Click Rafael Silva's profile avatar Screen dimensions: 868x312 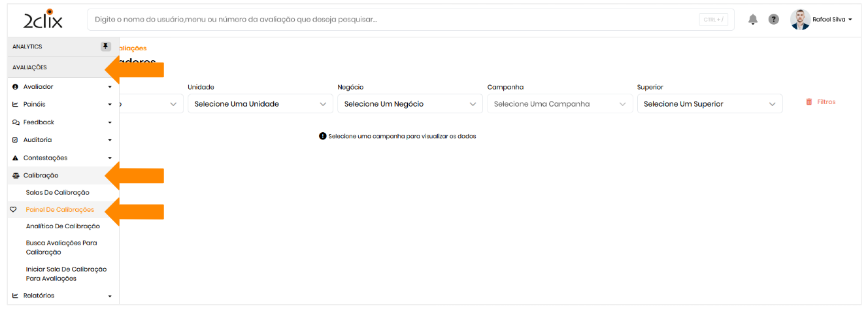pos(800,20)
